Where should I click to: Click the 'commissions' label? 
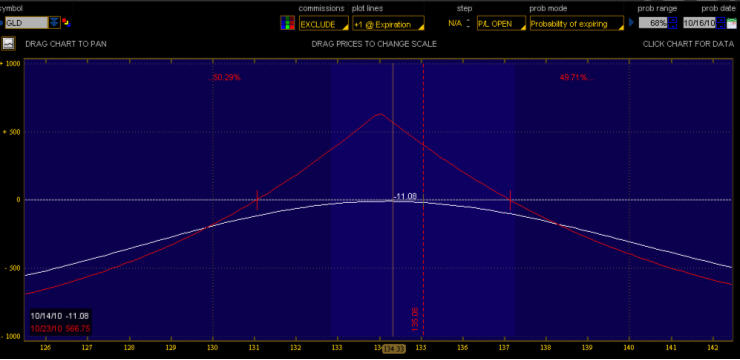tap(321, 8)
